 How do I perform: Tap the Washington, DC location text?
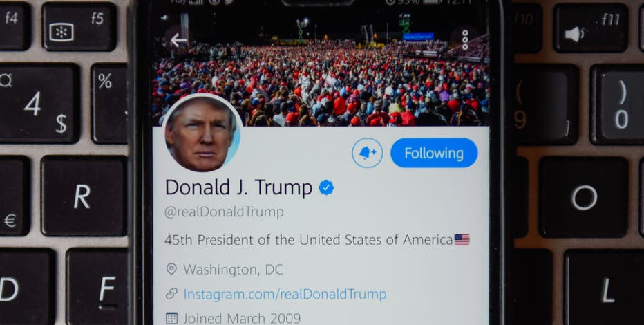point(233,270)
